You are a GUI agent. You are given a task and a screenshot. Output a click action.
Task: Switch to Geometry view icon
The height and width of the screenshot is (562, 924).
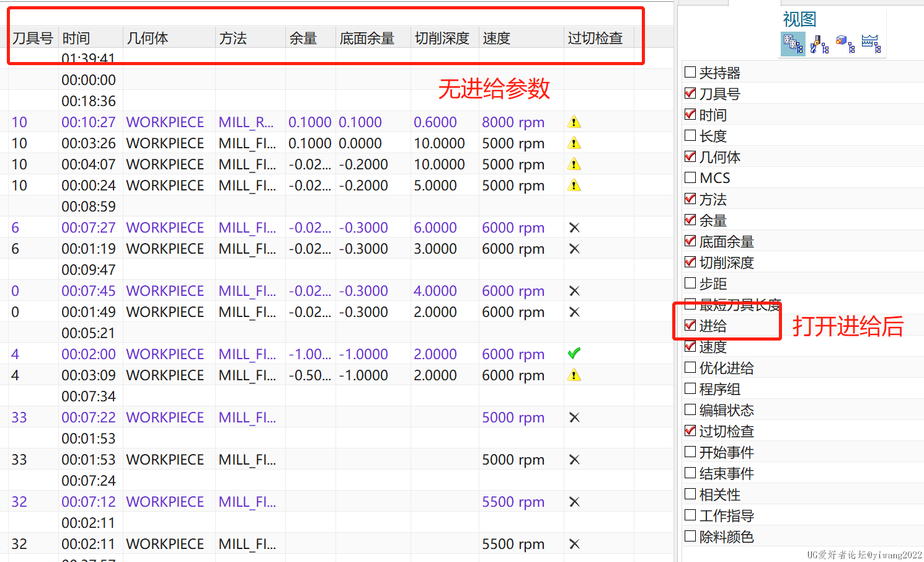[x=845, y=44]
